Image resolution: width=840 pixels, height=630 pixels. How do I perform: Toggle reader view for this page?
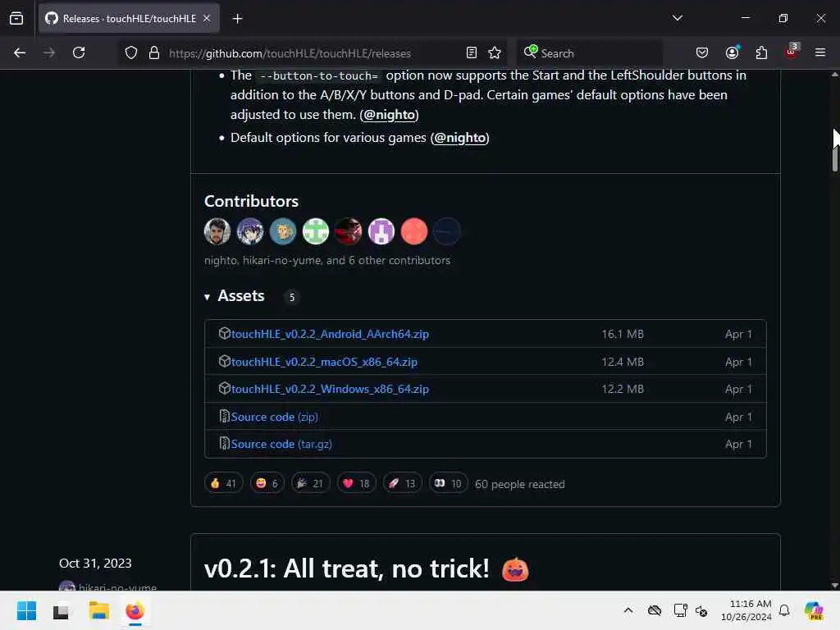click(x=472, y=52)
